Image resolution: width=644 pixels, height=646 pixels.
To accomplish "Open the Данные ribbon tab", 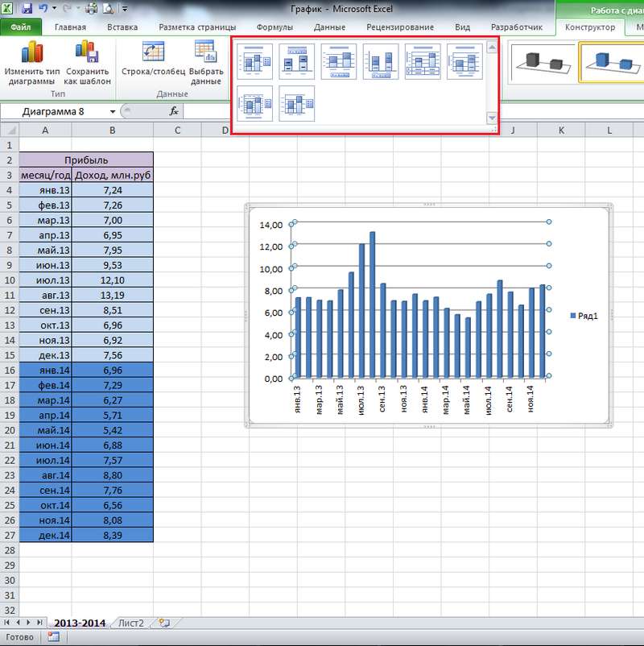I will [329, 27].
